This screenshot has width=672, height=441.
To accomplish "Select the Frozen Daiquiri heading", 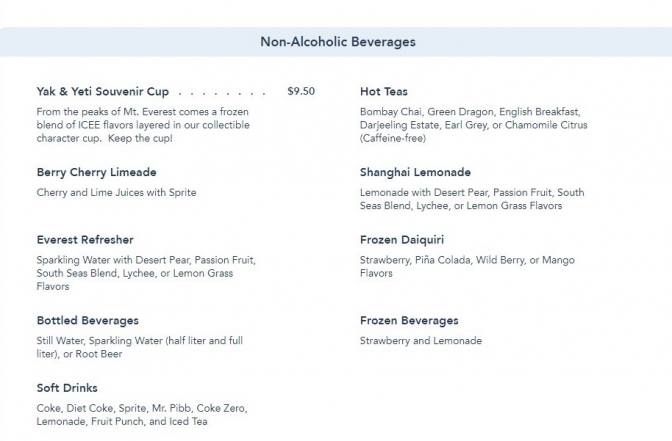I will [x=402, y=240].
